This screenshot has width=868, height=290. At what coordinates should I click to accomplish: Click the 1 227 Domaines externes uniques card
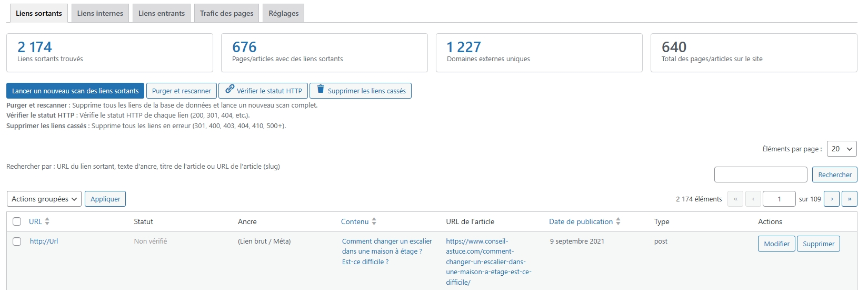539,53
